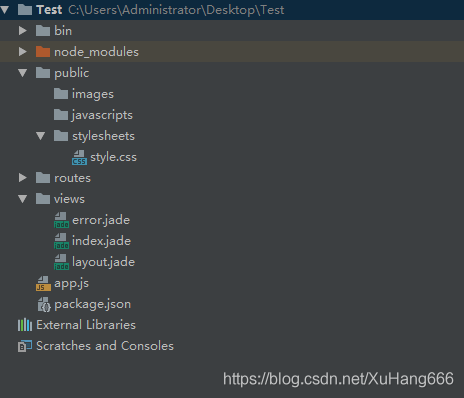Click the error.jade file icon
The height and width of the screenshot is (398, 464).
click(x=61, y=220)
